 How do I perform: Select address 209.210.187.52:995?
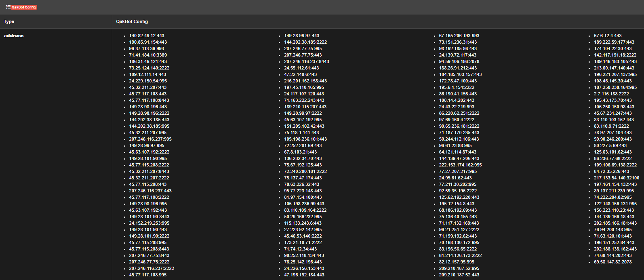[459, 268]
